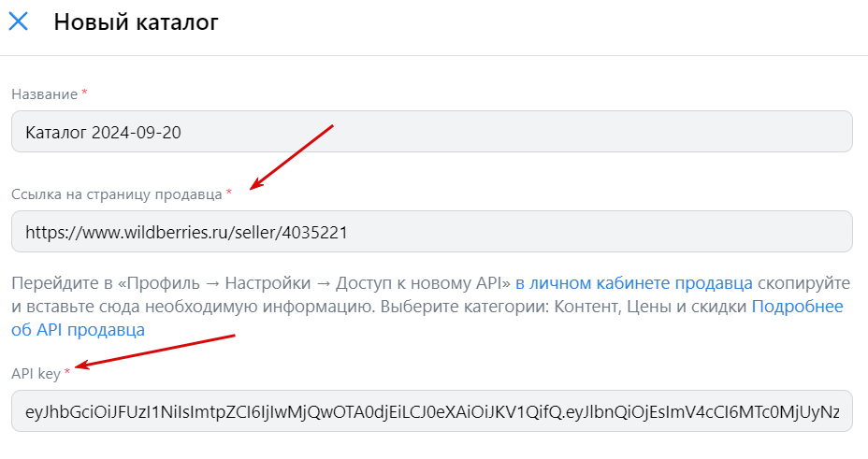Click the «Новый каталог» heading
868x459 pixels.
(x=137, y=22)
